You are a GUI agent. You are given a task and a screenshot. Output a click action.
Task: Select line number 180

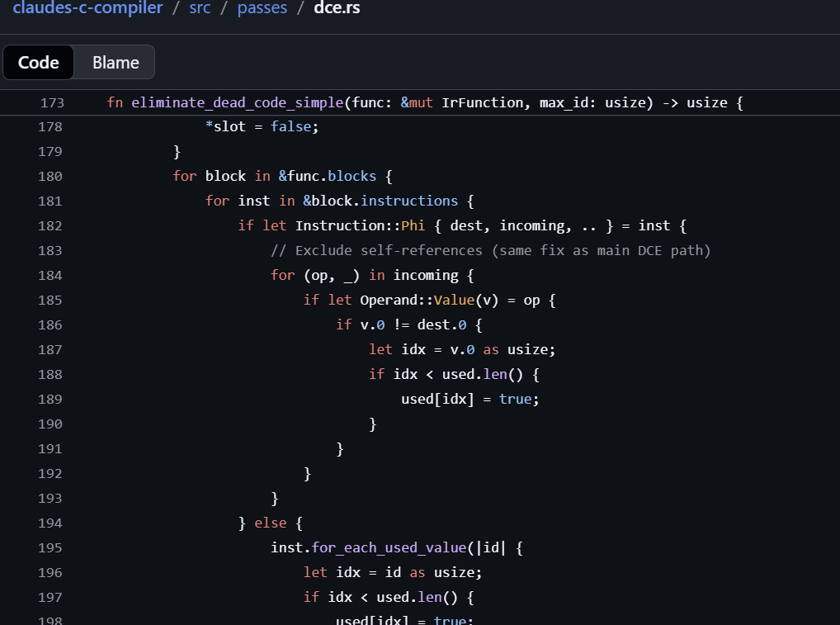[51, 176]
